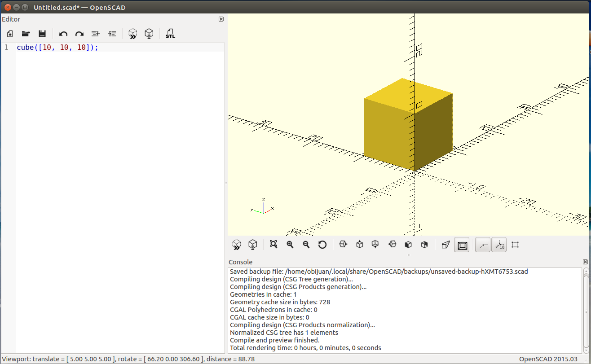591x364 pixels.
Task: Render the design from the editor toolbar
Action: click(149, 34)
